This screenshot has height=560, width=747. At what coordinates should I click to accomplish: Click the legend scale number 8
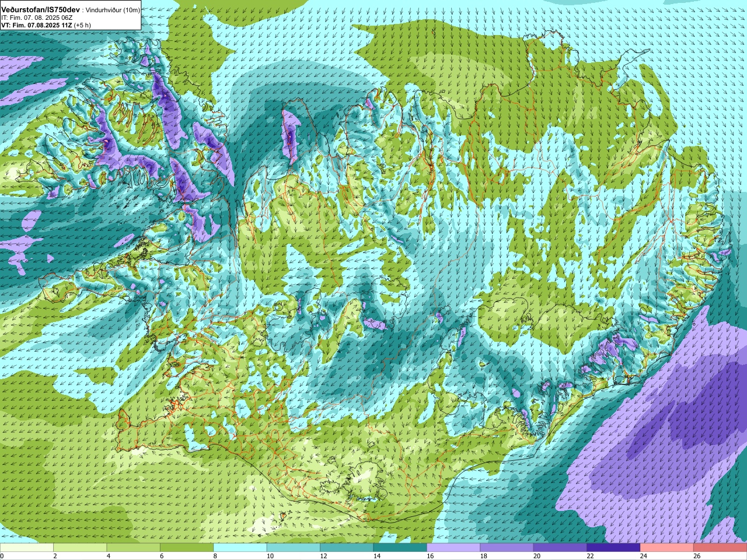coord(215,556)
